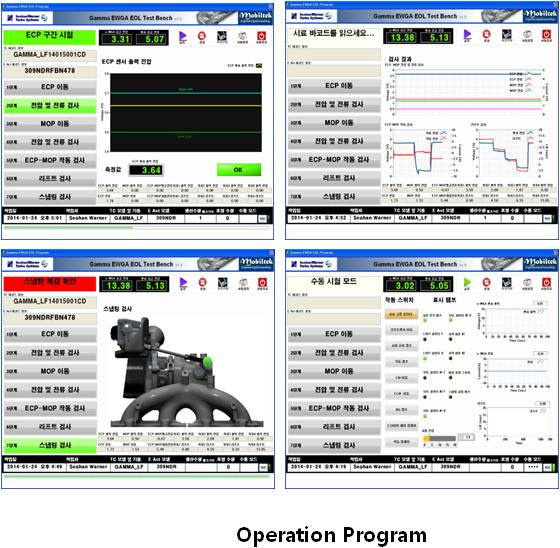The width and height of the screenshot is (560, 548).
Task: Click gray settings icon beside power icon, manual mode window
Action: point(527,283)
